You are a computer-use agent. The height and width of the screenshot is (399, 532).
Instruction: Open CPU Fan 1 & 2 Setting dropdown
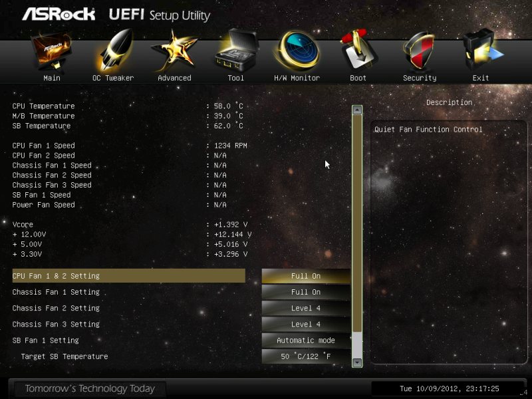pyautogui.click(x=306, y=276)
